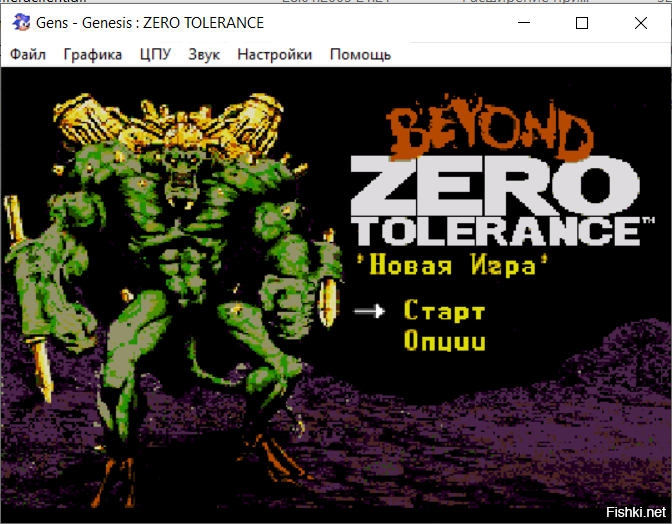Click the window title 'Gens - Genesis : ZERO TOLERANCE'
Viewport: 672px width, 524px height.
point(150,23)
